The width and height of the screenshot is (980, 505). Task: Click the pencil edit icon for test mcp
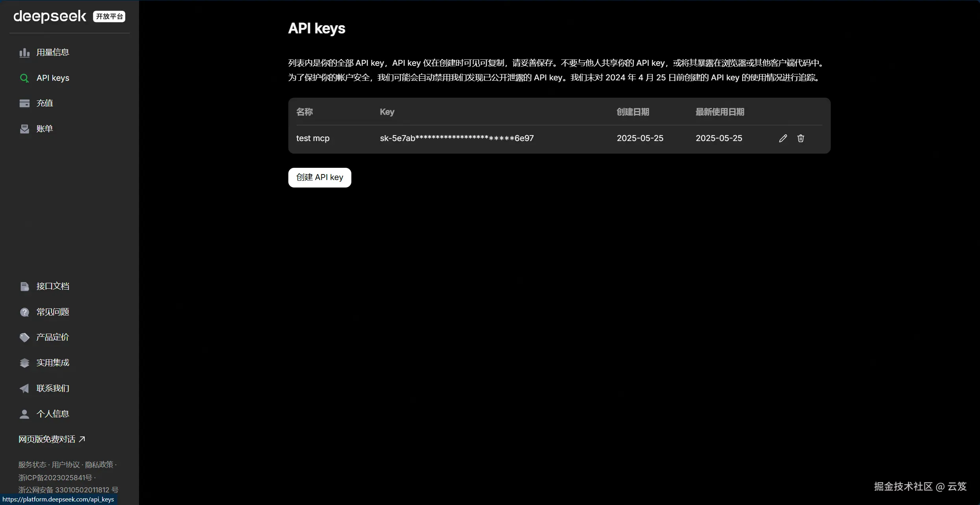(783, 138)
